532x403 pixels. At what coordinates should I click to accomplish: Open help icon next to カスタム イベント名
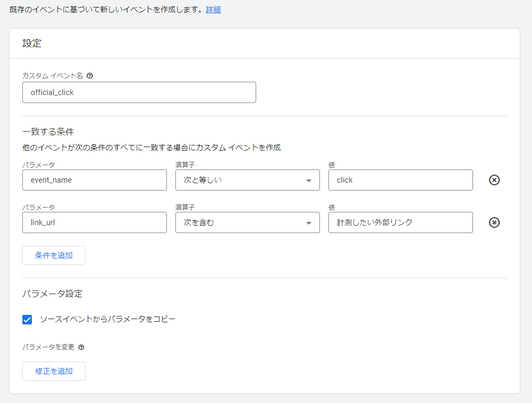[x=90, y=75]
